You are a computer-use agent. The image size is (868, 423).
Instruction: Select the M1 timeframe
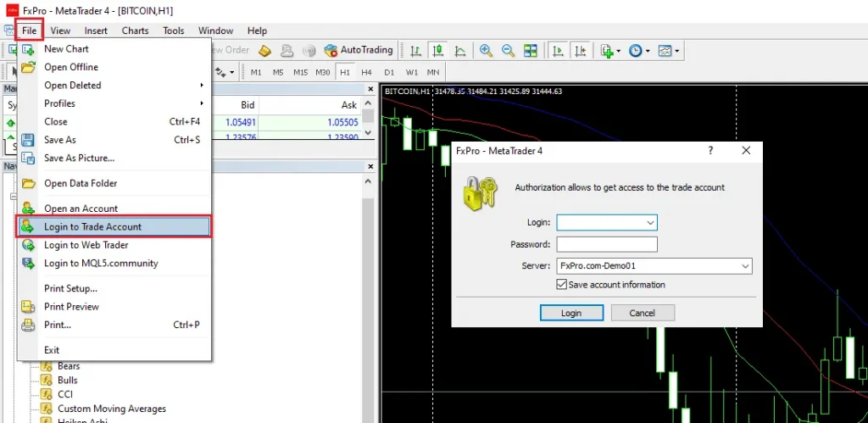[x=256, y=73]
